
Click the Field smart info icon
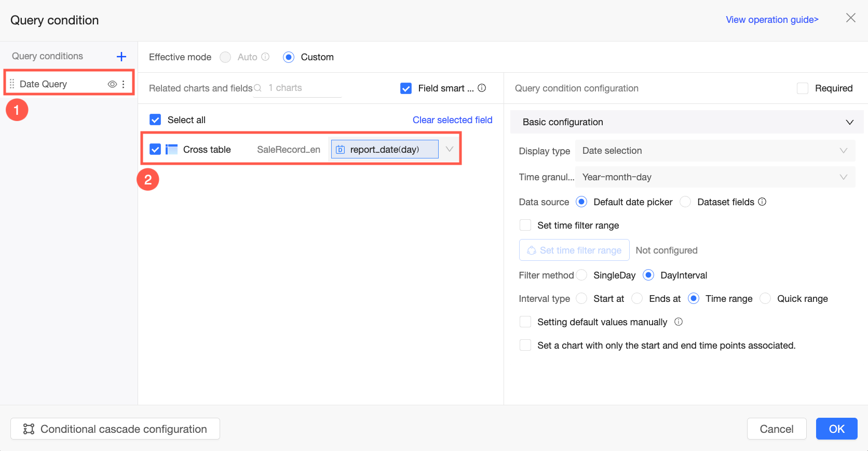tap(482, 88)
